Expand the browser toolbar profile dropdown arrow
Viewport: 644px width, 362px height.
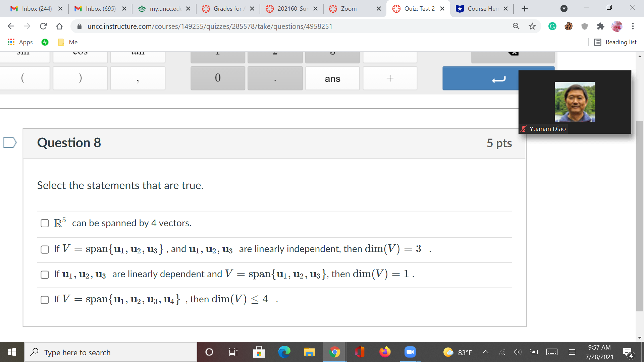[x=563, y=8]
